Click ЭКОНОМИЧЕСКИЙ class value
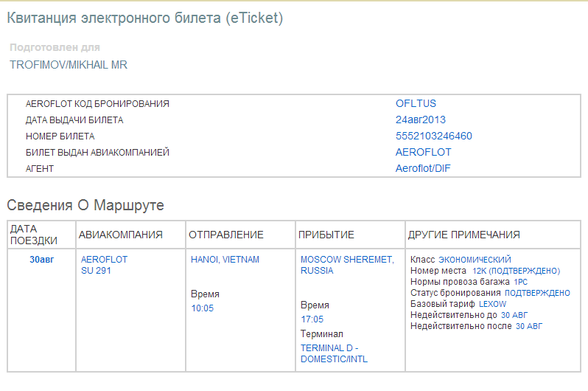Image resolution: width=588 pixels, height=391 pixels. pyautogui.click(x=475, y=260)
